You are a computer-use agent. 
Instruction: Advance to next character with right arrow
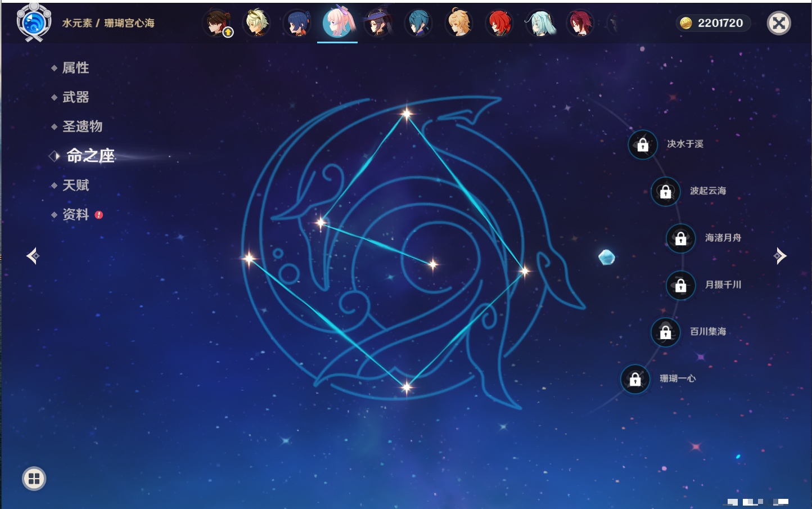[780, 256]
